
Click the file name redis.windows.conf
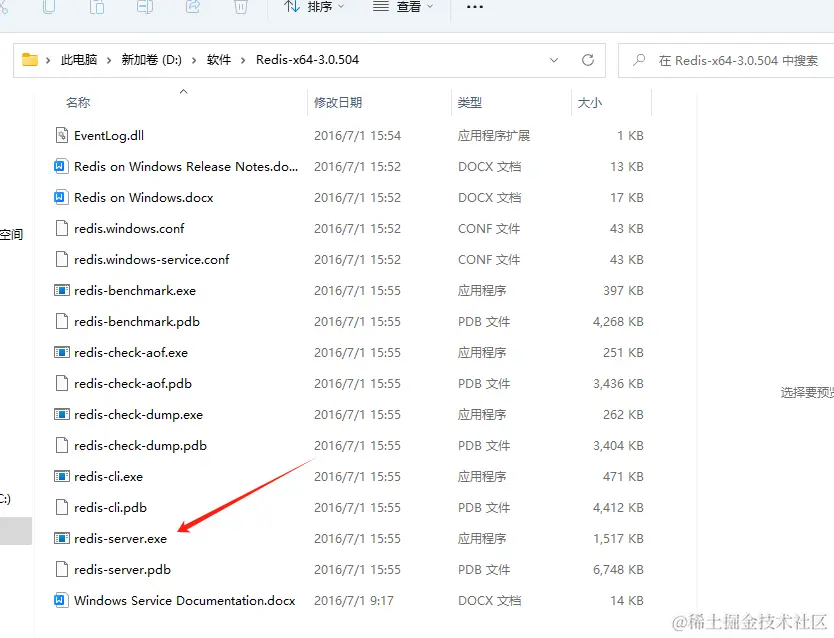(129, 229)
